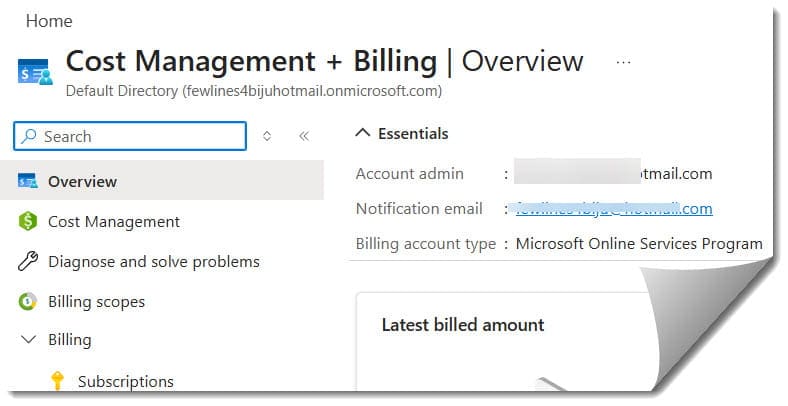Click the Latest billed amount card title
The width and height of the screenshot is (788, 406).
463,325
